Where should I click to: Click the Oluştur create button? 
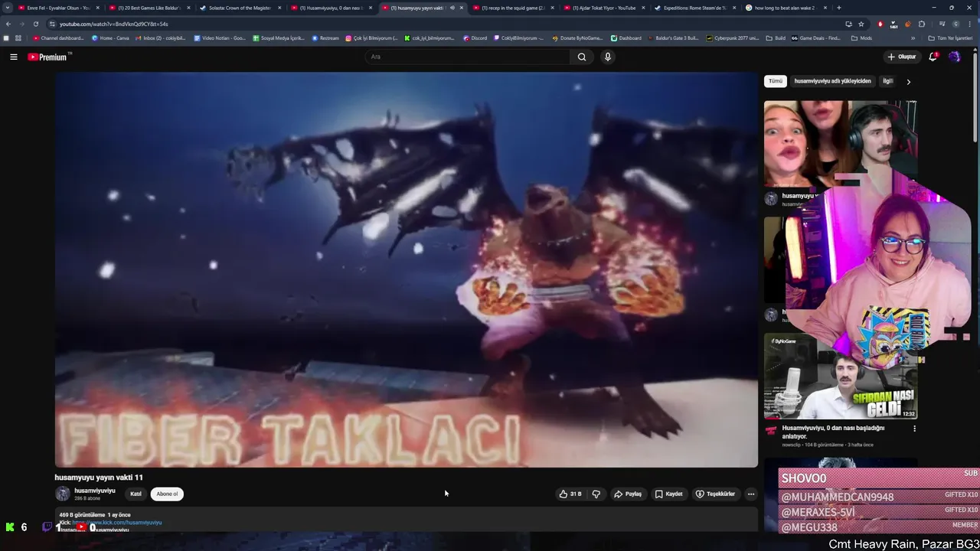(x=901, y=57)
